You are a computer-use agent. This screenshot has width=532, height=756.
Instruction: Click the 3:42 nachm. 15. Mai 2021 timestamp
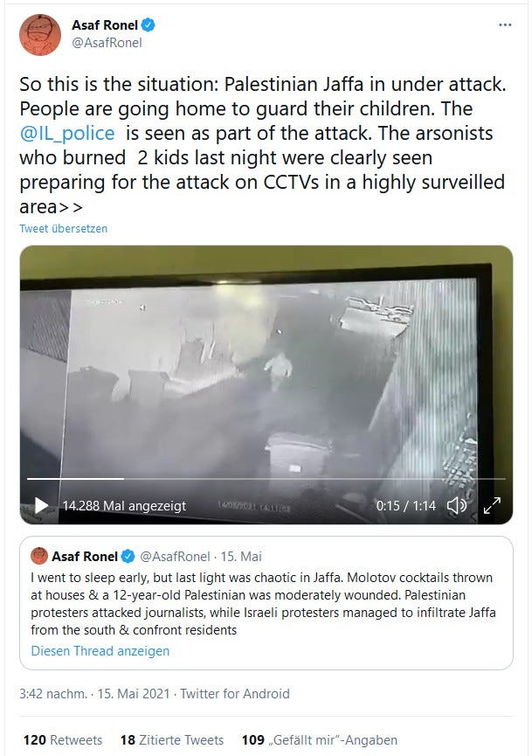tap(94, 694)
